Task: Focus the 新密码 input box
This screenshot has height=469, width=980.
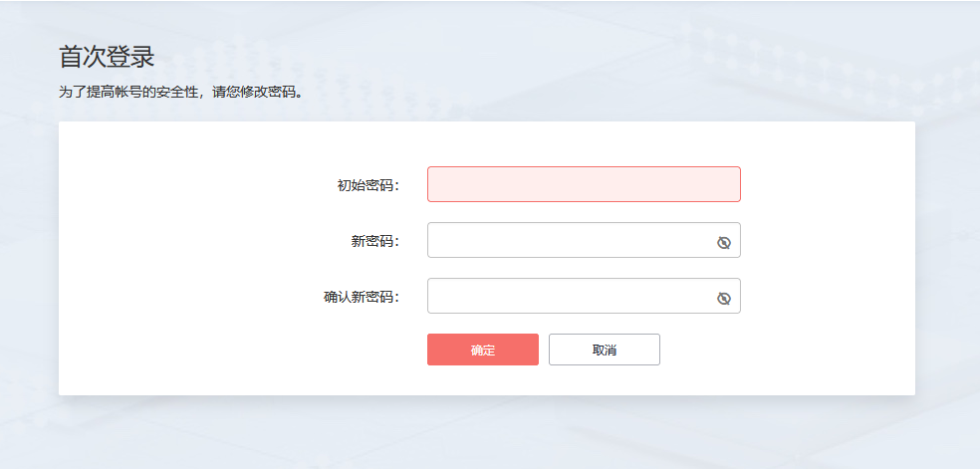Action: pos(568,240)
